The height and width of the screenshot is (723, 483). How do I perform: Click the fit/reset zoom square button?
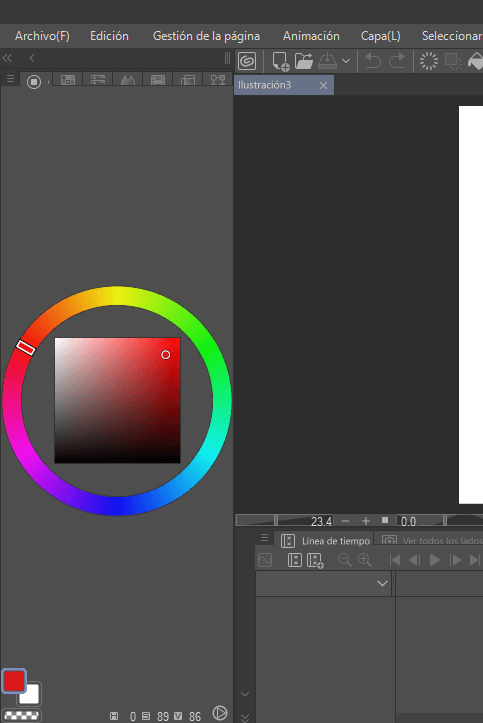pyautogui.click(x=385, y=520)
